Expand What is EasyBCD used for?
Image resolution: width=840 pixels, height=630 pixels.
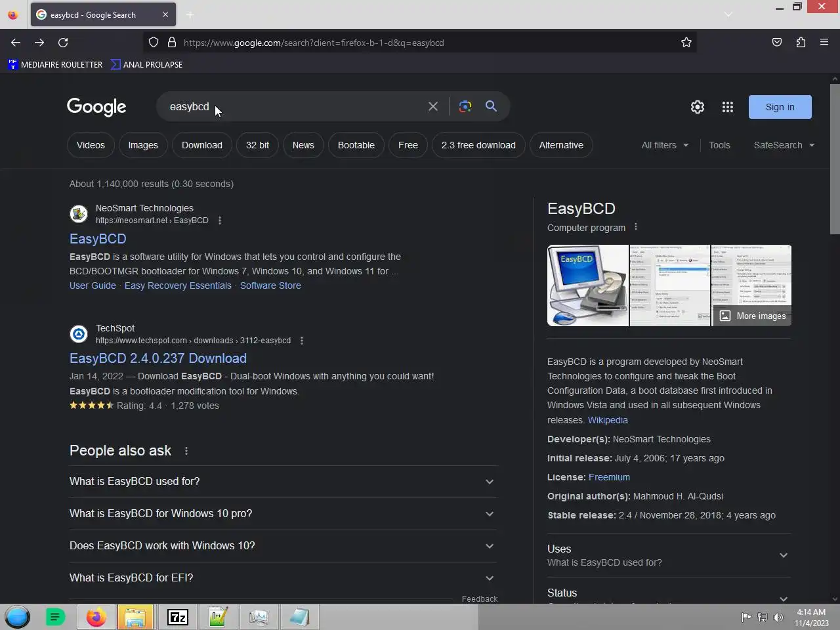[x=283, y=482]
